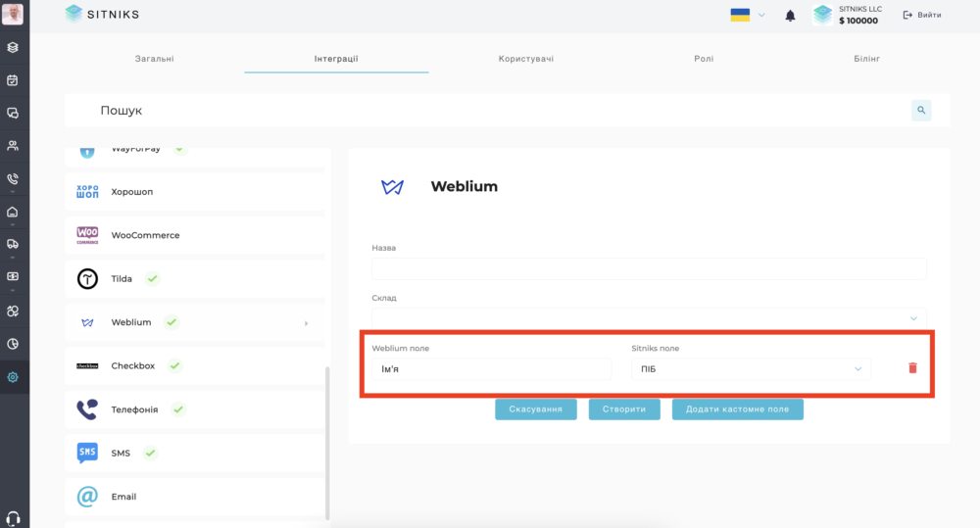The image size is (980, 528).
Task: Expand the Weblium row arrow
Action: [x=306, y=323]
